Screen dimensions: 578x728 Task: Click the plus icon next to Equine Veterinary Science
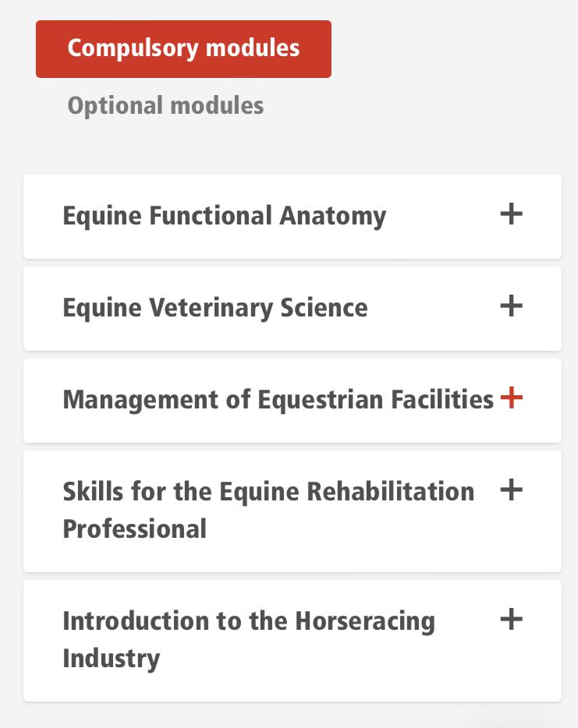click(511, 306)
